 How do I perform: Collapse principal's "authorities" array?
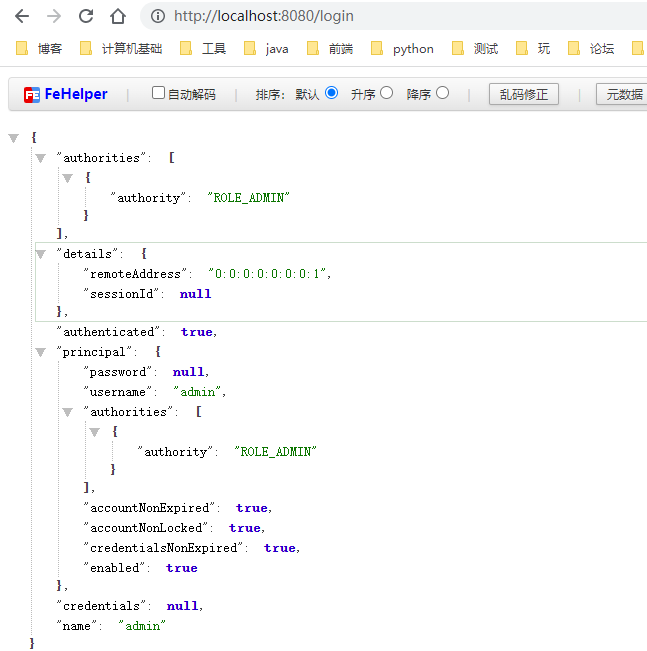(x=68, y=412)
